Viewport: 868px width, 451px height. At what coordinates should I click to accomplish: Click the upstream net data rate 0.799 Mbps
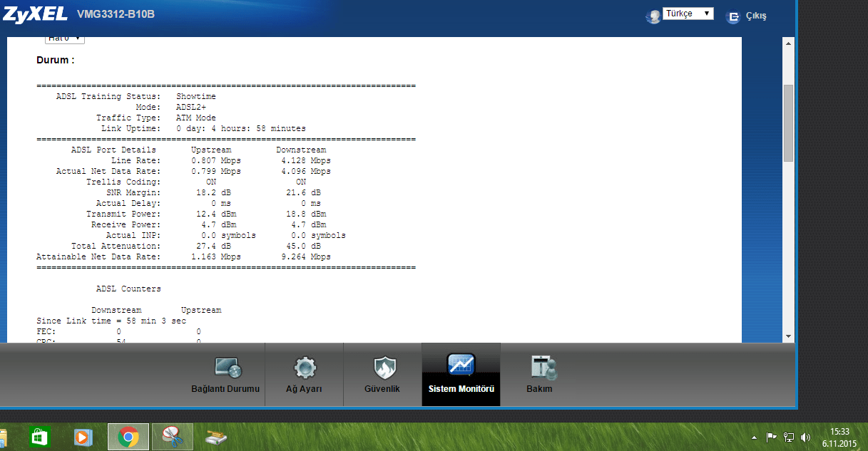(x=216, y=171)
